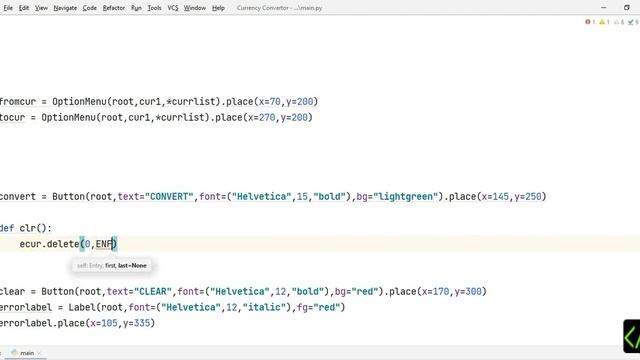Open the File menu

(x=8, y=8)
